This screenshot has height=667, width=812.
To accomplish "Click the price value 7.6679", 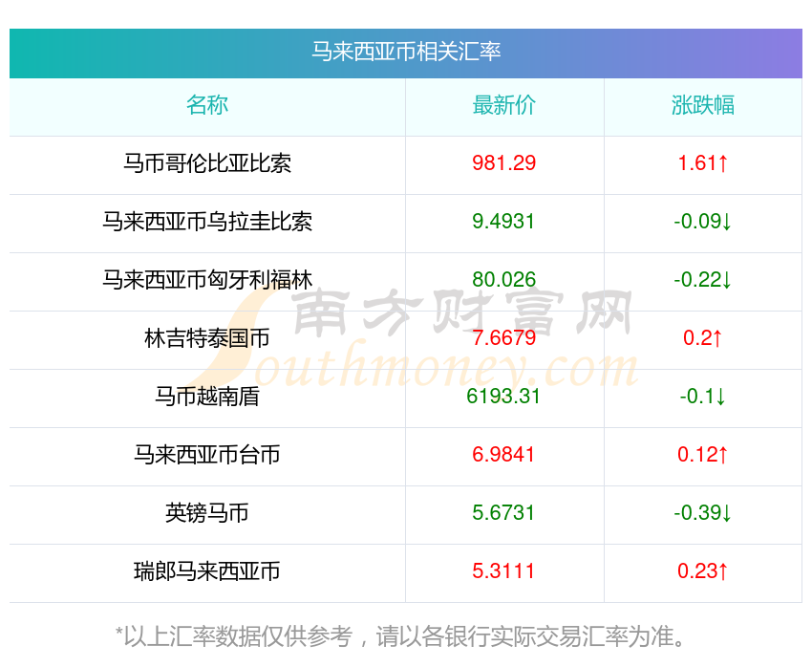I will (x=503, y=338).
